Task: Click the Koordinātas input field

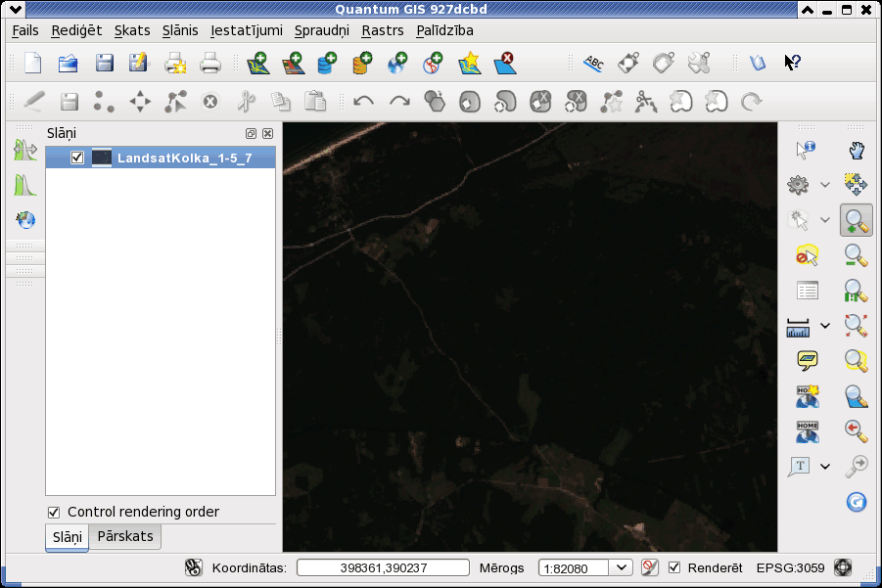Action: pyautogui.click(x=383, y=567)
